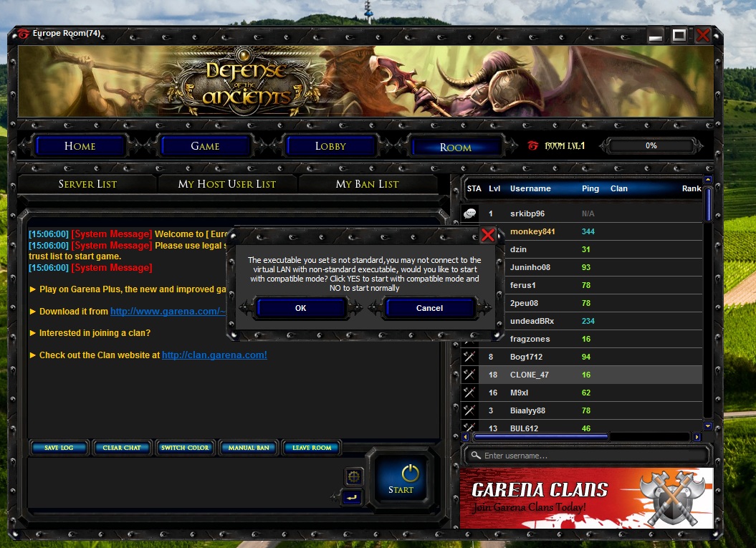Click the send message return-arrow icon
Viewport: 756px width, 548px height.
click(x=352, y=497)
